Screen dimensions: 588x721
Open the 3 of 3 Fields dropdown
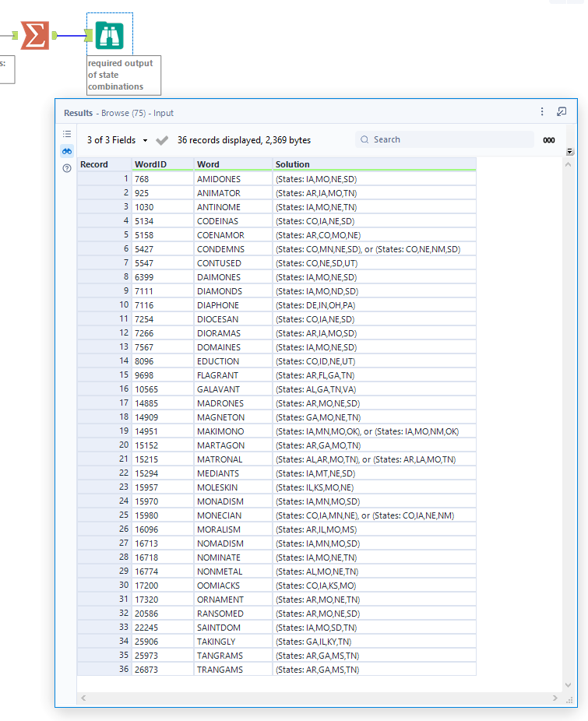point(118,140)
